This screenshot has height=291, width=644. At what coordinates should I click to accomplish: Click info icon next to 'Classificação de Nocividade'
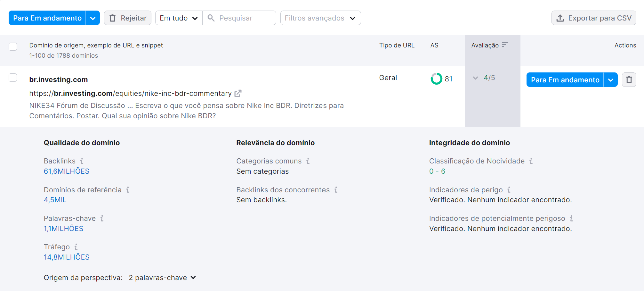[x=531, y=161]
